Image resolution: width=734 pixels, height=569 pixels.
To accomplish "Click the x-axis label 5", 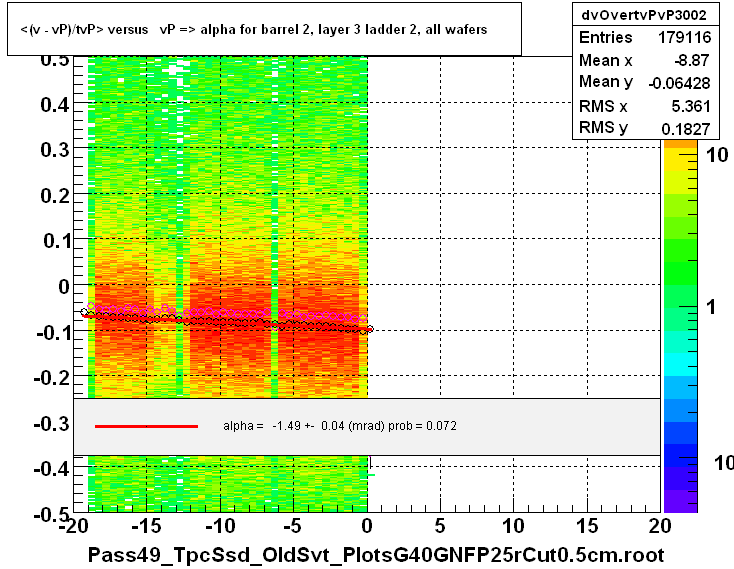I will click(x=440, y=527).
